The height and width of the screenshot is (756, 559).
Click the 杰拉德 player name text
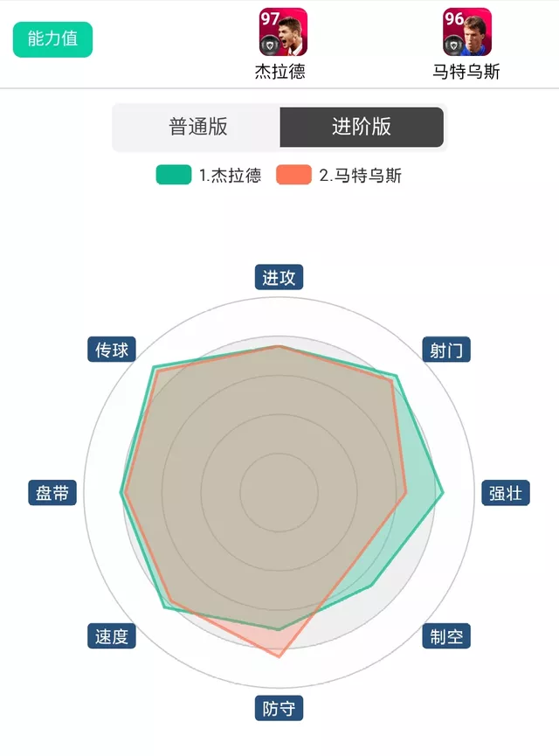click(x=280, y=72)
